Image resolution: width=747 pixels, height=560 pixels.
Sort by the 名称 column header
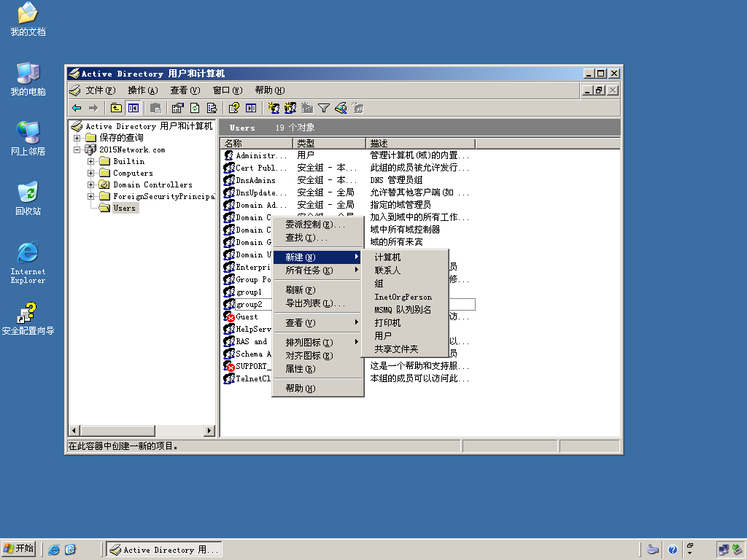coord(257,144)
